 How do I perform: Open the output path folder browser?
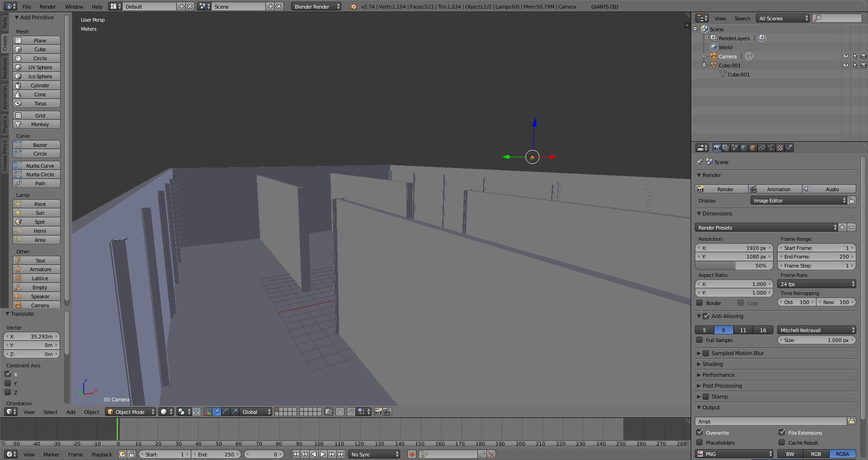click(851, 421)
